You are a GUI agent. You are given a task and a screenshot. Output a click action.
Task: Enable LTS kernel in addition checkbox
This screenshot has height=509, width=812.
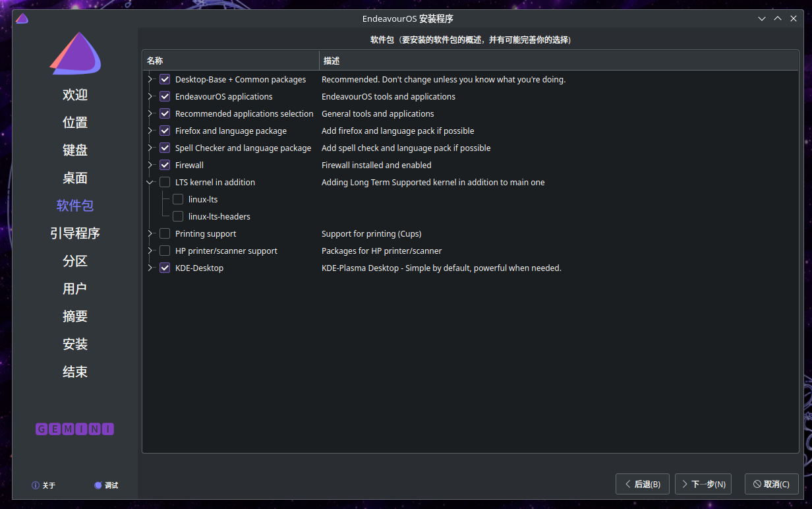tap(165, 182)
